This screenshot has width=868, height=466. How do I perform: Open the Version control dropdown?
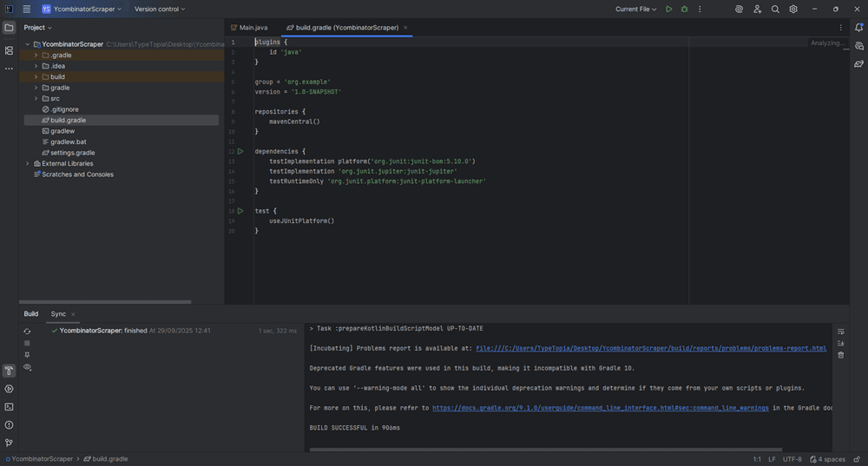tap(160, 10)
